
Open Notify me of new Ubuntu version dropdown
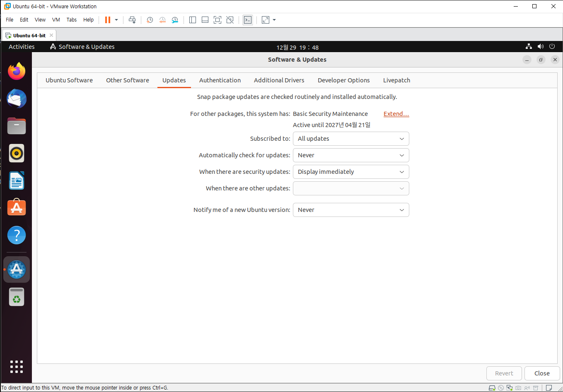pos(351,210)
